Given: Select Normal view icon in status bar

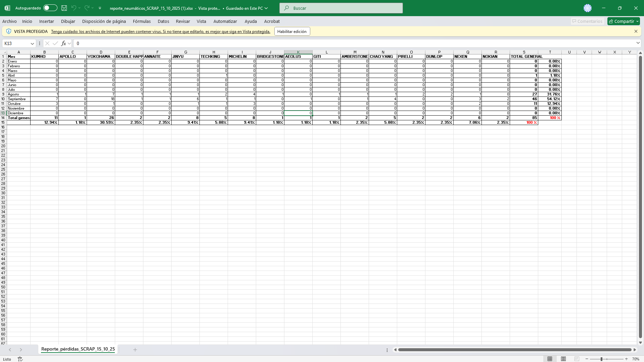Looking at the screenshot, I should click(x=550, y=359).
